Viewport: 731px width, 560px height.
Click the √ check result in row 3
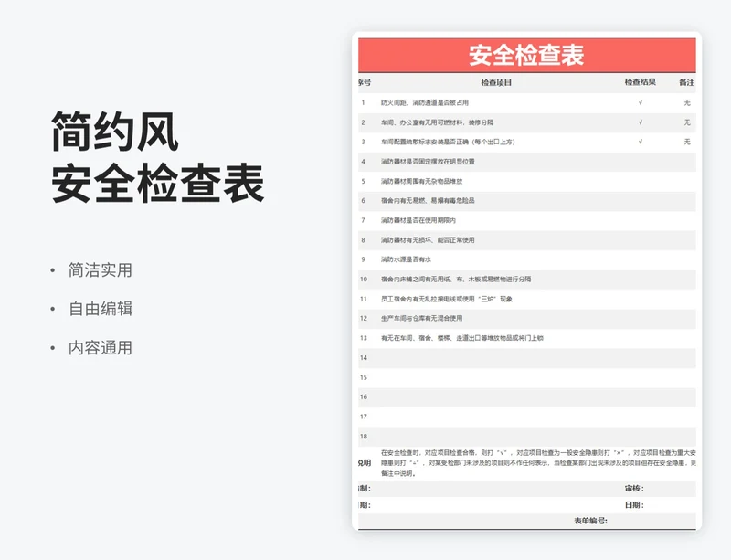[x=641, y=142]
